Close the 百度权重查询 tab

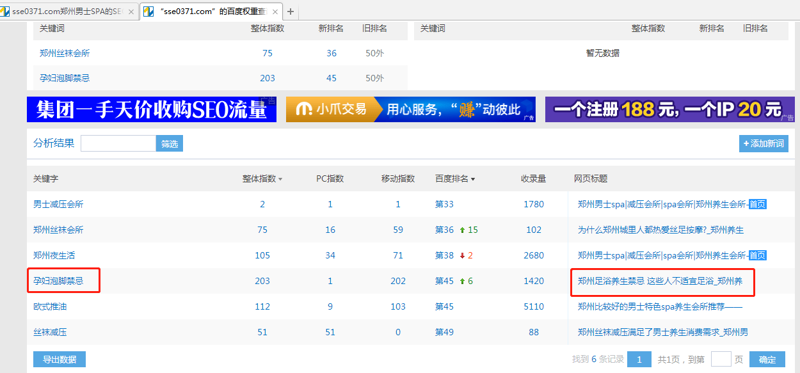275,12
